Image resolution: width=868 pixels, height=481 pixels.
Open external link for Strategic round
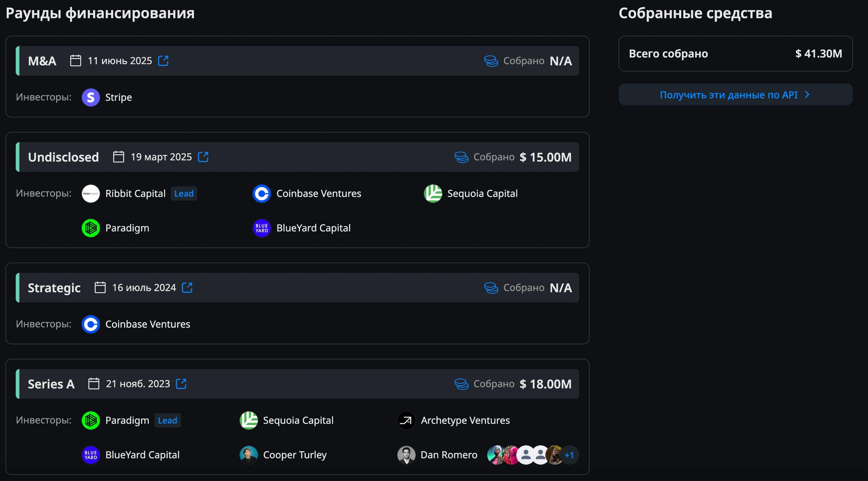tap(187, 287)
